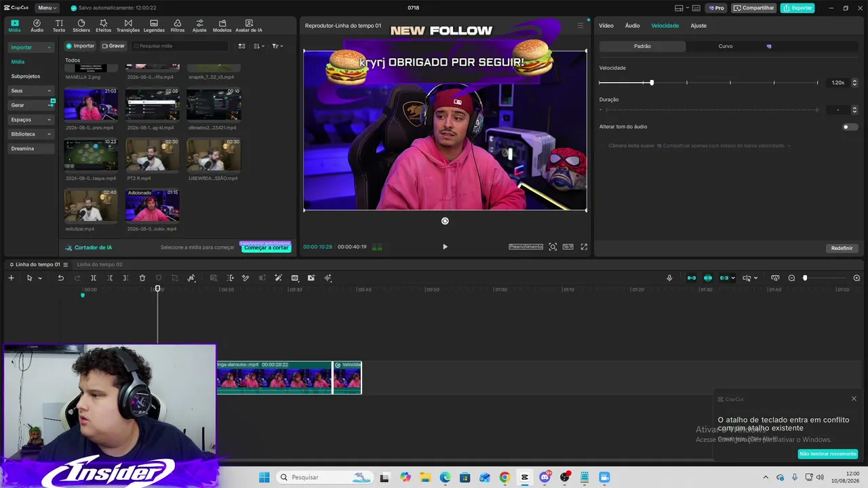The width and height of the screenshot is (868, 488).
Task: Click the timeline zoom slider handle
Action: 805,278
